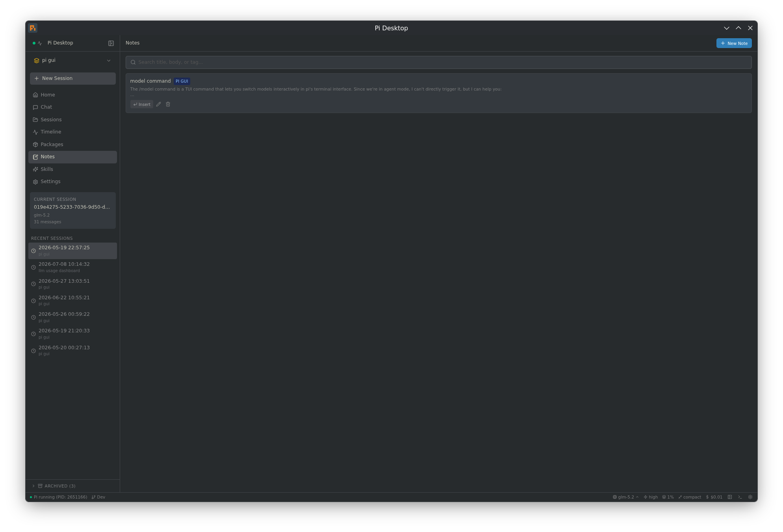
Task: Open recent session 2026-05-26 00:59:22
Action: (x=72, y=317)
